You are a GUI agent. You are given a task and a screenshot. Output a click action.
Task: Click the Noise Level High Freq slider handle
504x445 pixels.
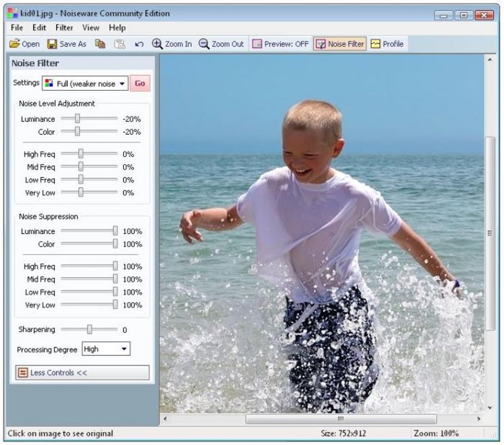81,154
